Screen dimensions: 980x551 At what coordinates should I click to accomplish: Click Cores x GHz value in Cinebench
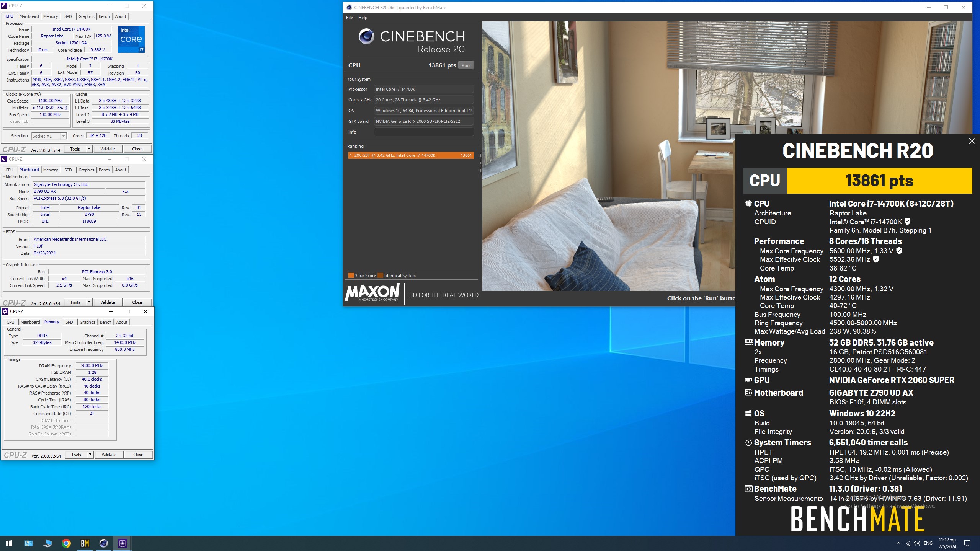point(424,100)
